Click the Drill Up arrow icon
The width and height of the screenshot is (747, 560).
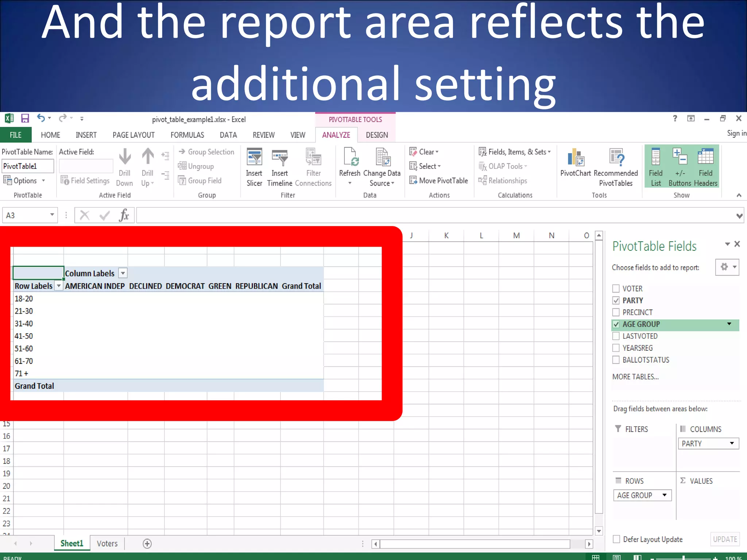coord(148,157)
